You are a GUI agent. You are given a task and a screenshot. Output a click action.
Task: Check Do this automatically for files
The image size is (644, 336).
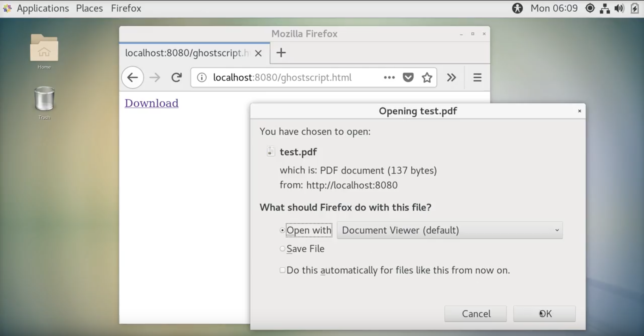(282, 270)
